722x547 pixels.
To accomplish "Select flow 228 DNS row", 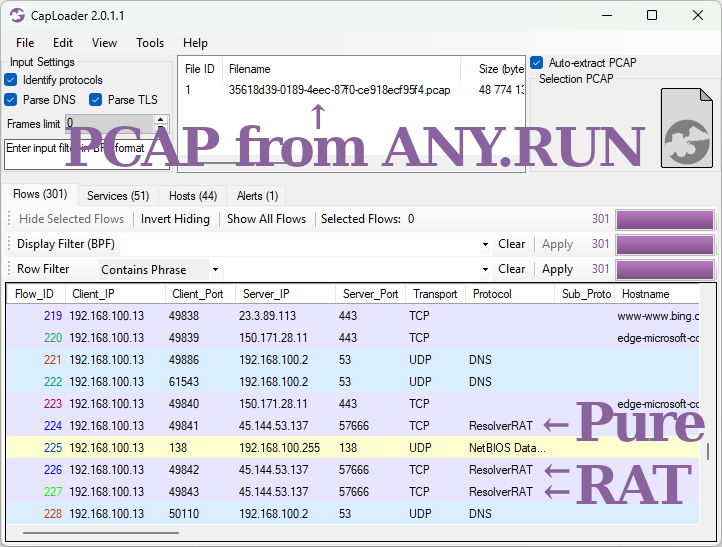I will (353, 513).
